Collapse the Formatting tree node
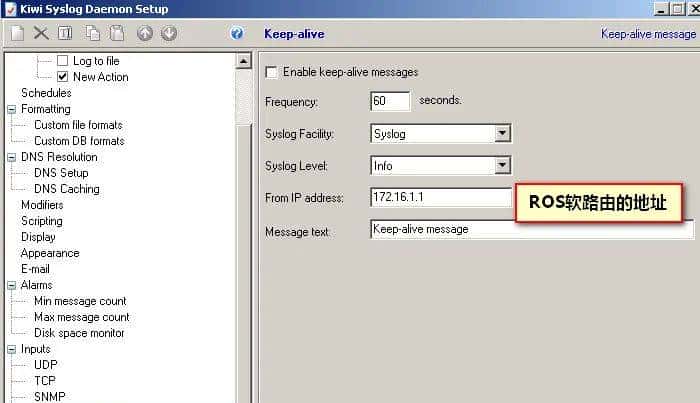The image size is (700, 403). click(x=12, y=109)
